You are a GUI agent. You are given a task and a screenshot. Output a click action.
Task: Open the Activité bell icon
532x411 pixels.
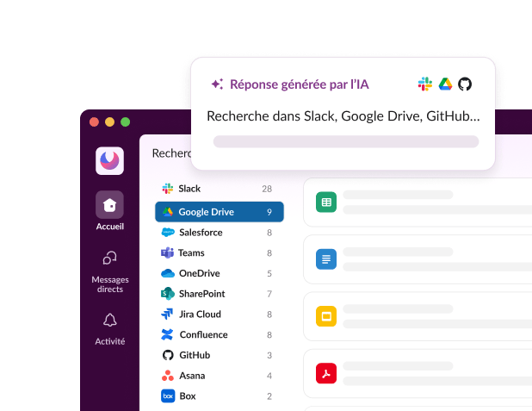109,320
